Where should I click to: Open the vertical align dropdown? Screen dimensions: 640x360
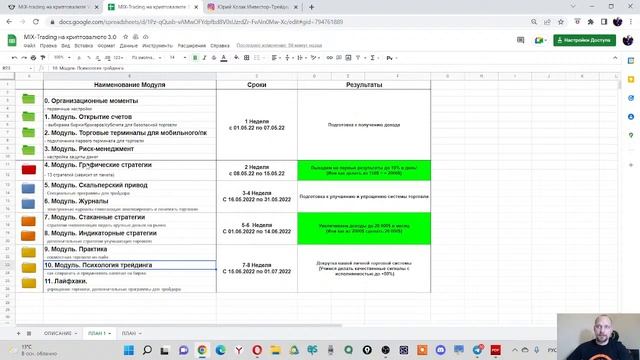pos(289,58)
